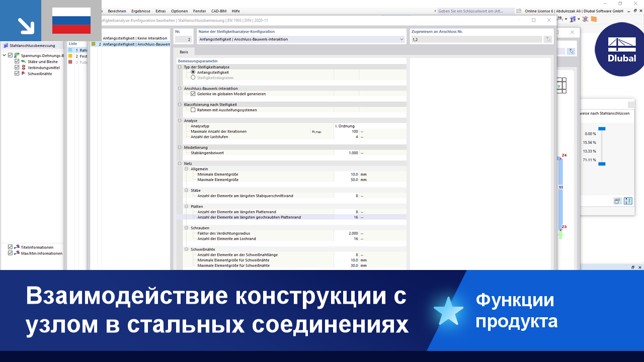Click the configuration Nr. field showing 2
Viewport: 644px width, 362px height.
pyautogui.click(x=183, y=39)
